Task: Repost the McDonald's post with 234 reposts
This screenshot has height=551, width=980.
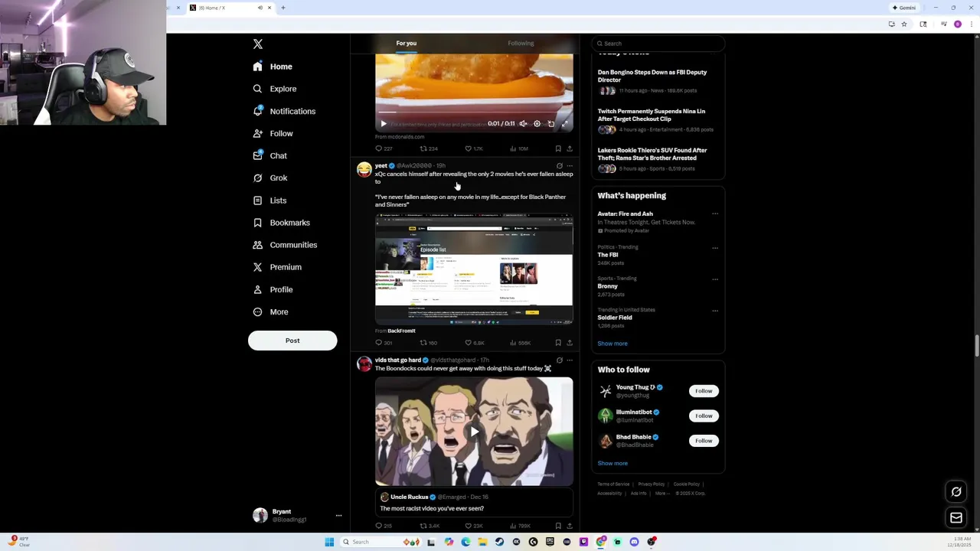Action: click(x=429, y=148)
